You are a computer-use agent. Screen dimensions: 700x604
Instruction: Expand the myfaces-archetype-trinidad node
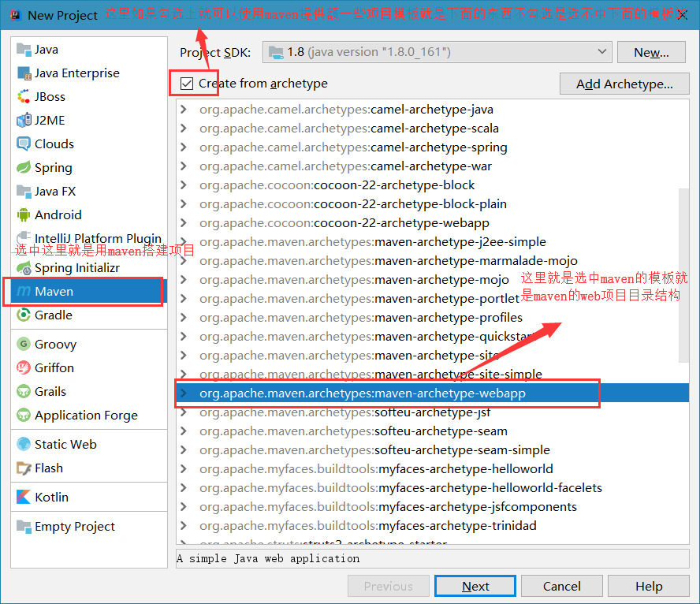click(184, 525)
